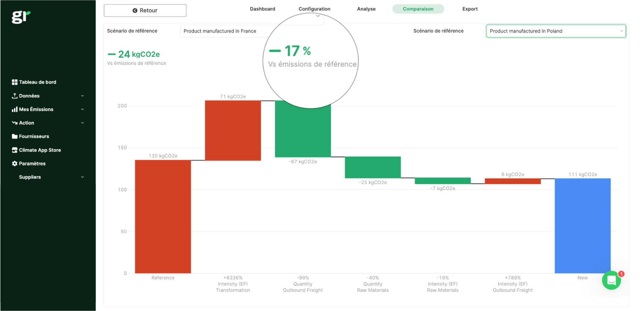Switch to the Dashboard tab
This screenshot has width=644, height=311.
(262, 9)
